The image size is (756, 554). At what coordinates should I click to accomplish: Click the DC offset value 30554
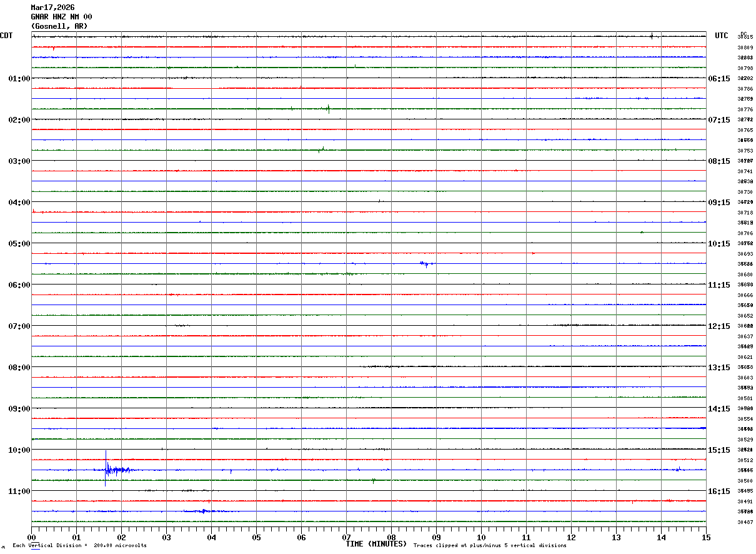point(745,419)
